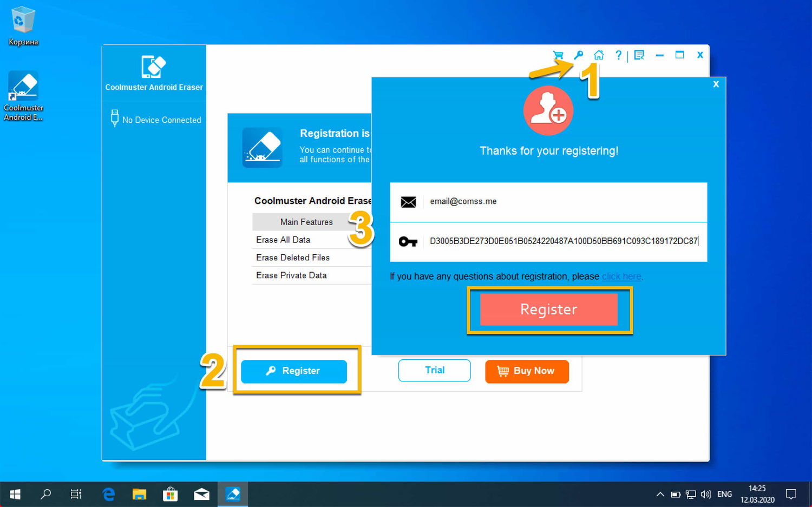Open Mail app from taskbar
Screen dimensions: 812x507
click(x=201, y=494)
